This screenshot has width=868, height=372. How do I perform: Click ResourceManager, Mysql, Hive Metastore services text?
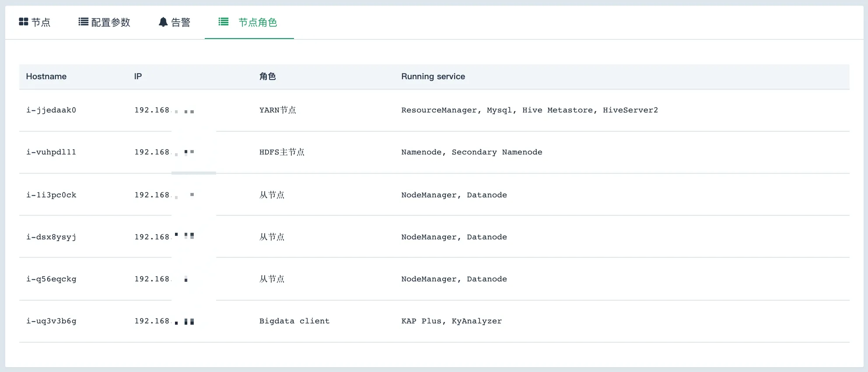pos(529,110)
